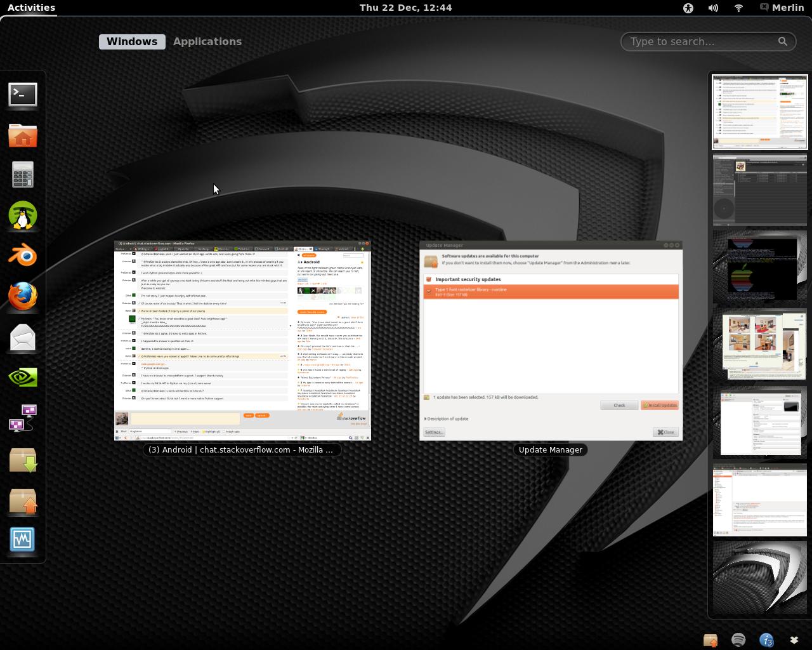Launch Terminal from the dash

pos(23,95)
